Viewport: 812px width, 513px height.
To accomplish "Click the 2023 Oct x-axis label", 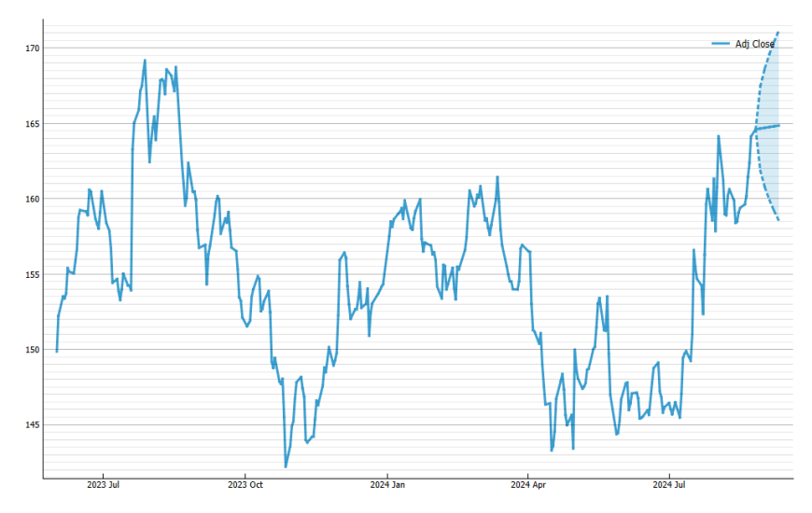I will coord(245,485).
